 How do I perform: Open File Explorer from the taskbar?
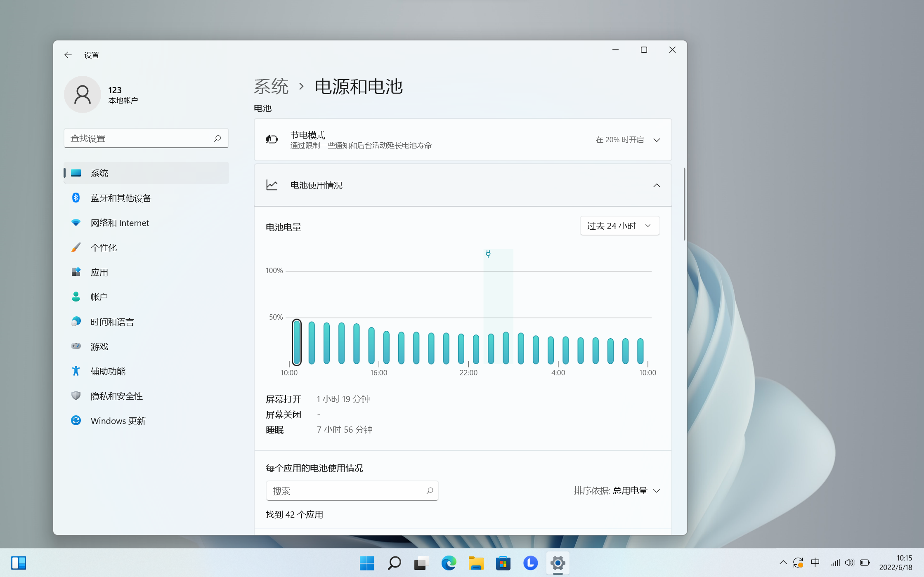click(476, 563)
